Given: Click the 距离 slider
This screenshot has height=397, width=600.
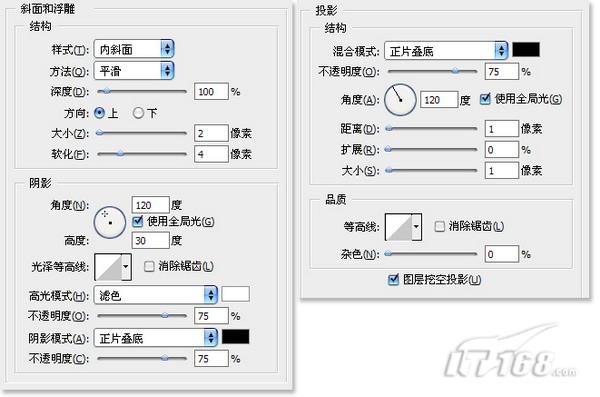Looking at the screenshot, I should (x=432, y=129).
